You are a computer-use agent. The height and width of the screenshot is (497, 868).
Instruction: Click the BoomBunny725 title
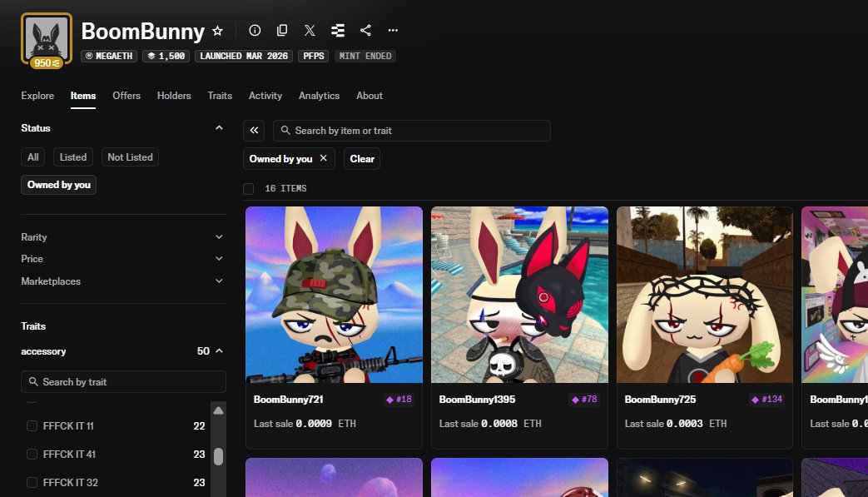(x=661, y=399)
